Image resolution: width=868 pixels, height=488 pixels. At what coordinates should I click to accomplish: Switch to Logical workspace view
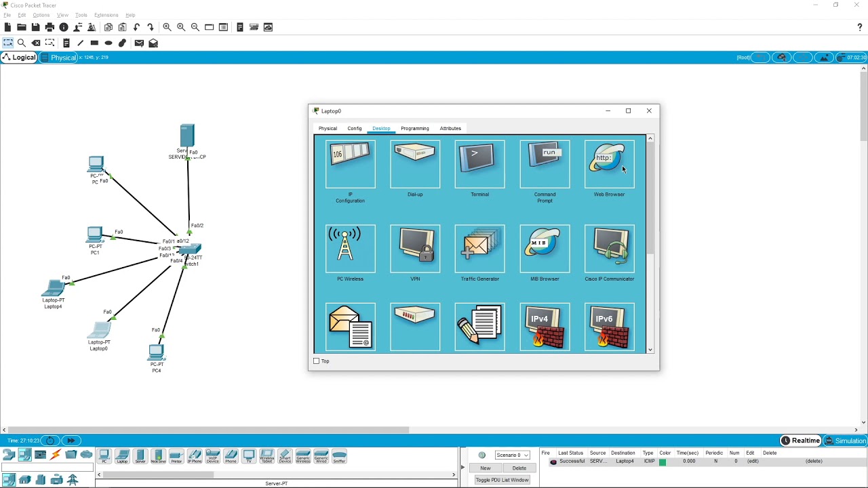click(x=19, y=58)
